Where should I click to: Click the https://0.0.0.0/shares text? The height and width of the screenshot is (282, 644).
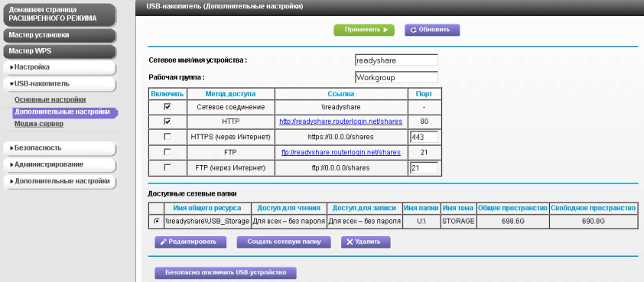click(341, 137)
